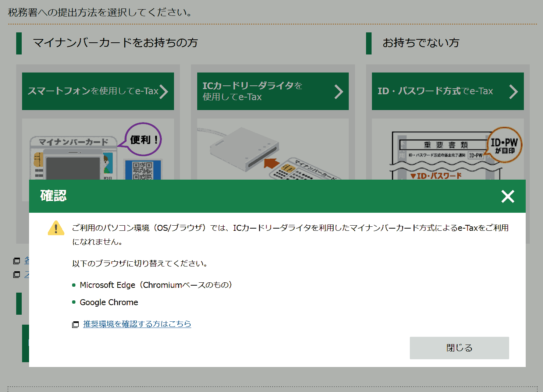Screen dimensions: 543x392
Task: Click the lower external-link icon at screen left
Action: click(x=17, y=275)
